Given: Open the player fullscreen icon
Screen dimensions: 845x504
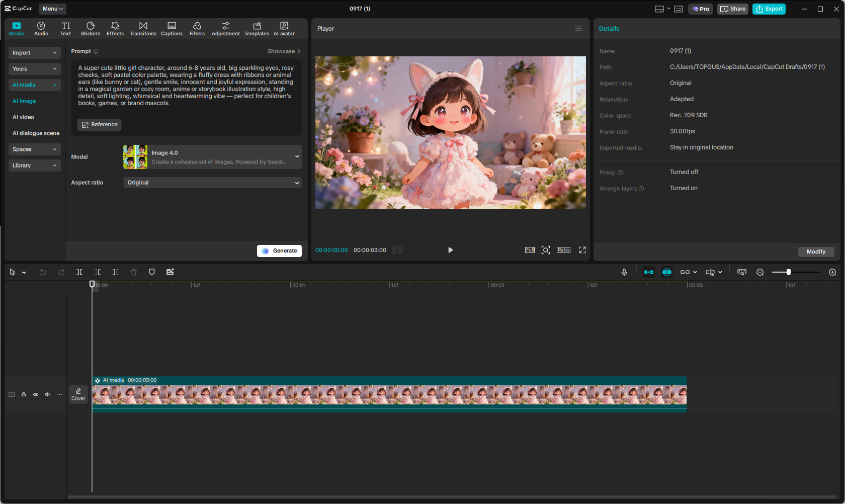Looking at the screenshot, I should (x=582, y=250).
